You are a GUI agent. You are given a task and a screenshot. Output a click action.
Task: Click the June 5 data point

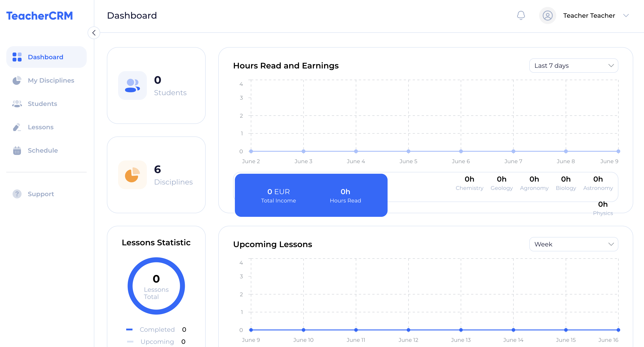coord(408,151)
